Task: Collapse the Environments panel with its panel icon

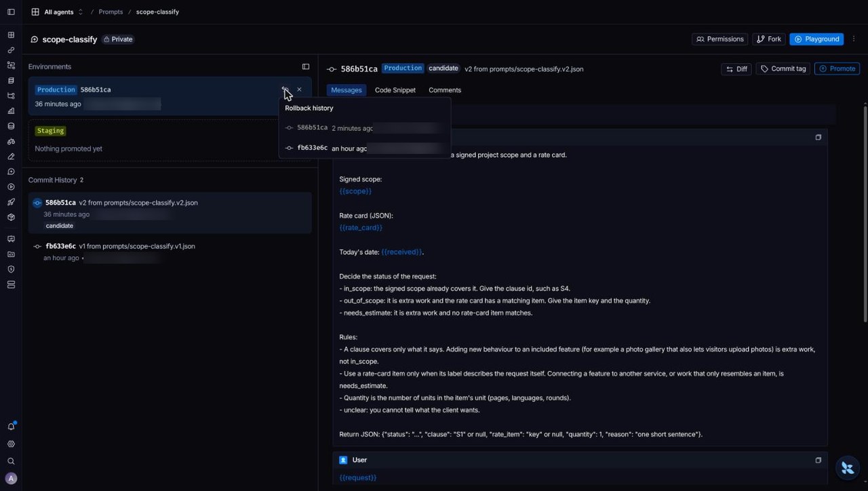Action: click(x=306, y=66)
